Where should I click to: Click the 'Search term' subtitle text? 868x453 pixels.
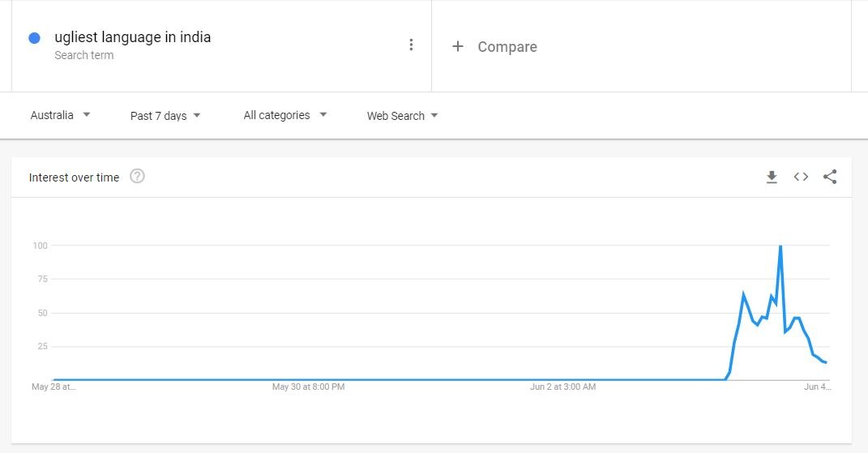[x=84, y=55]
